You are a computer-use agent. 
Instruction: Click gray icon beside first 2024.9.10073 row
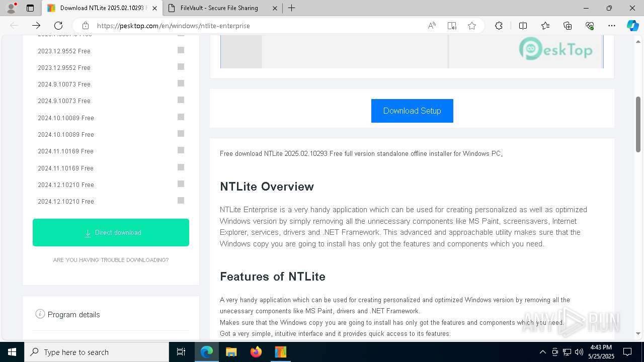(x=181, y=83)
